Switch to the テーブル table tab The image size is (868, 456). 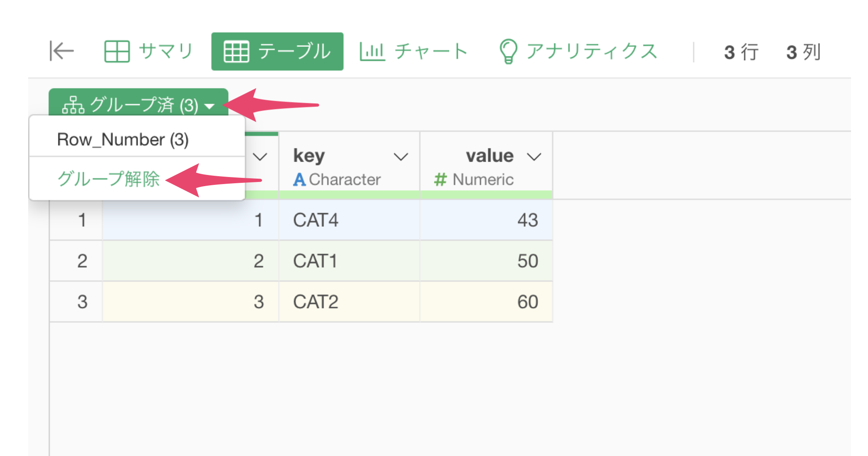(277, 51)
